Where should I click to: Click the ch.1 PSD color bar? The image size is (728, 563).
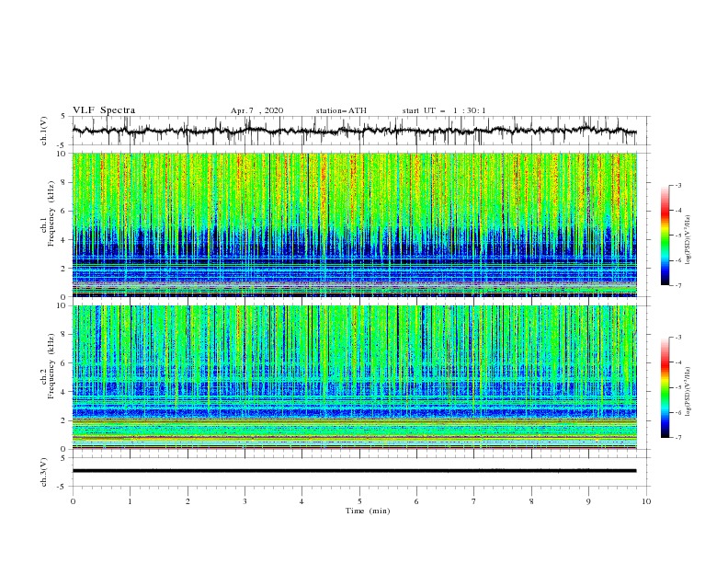pos(665,235)
